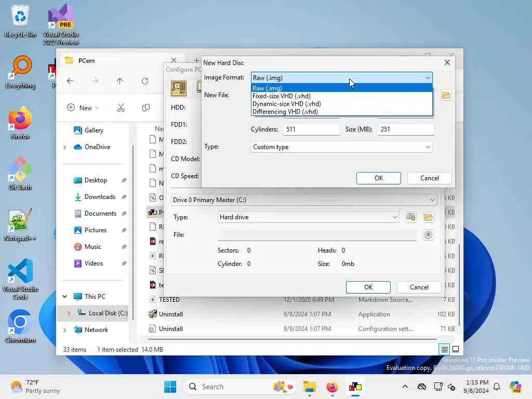Select the PCem explorer tab
Viewport: 532px width, 399px height.
point(115,61)
